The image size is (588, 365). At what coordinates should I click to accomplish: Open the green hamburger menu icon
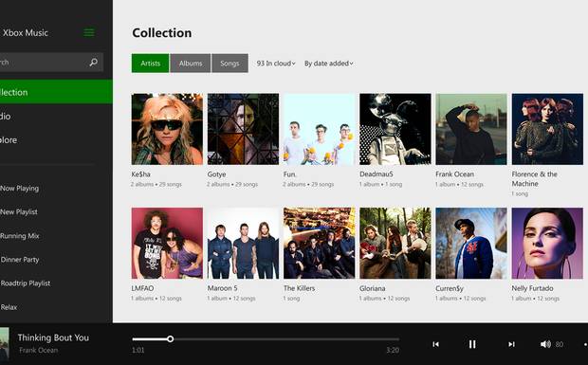[x=89, y=32]
